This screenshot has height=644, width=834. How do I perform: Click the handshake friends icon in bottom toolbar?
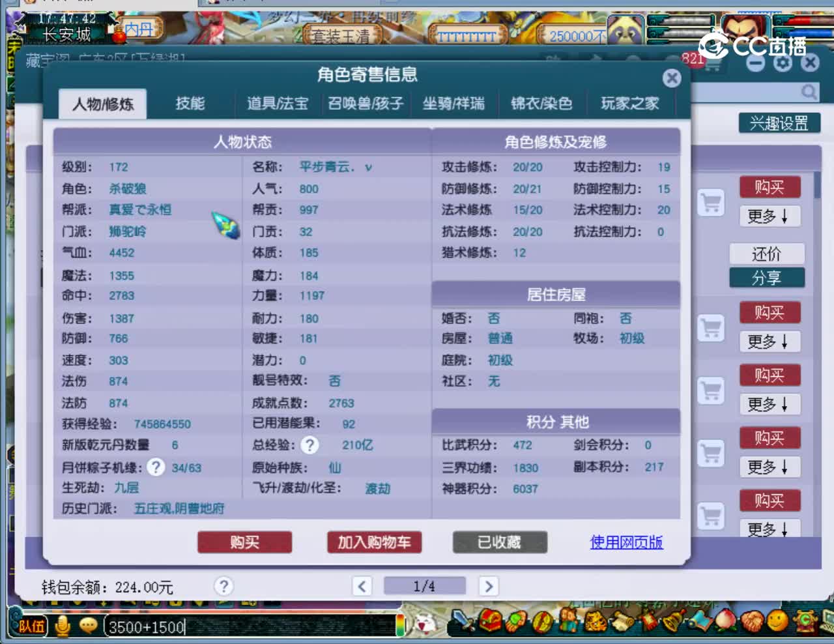pos(752,621)
